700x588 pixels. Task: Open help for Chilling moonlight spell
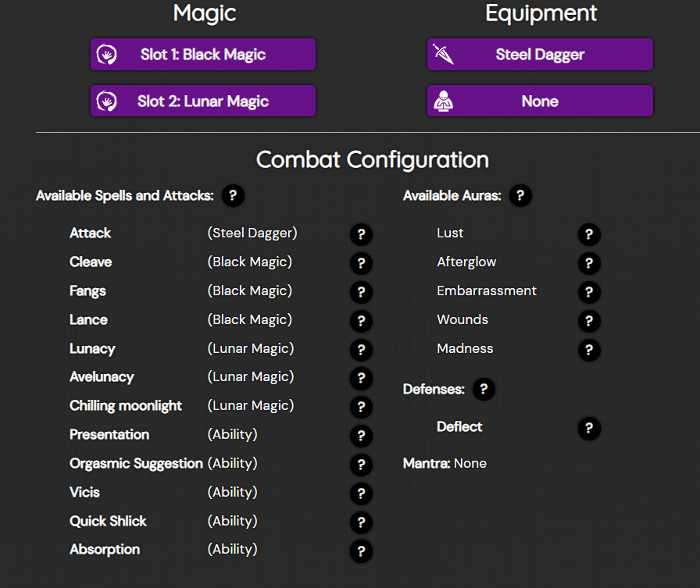[360, 407]
